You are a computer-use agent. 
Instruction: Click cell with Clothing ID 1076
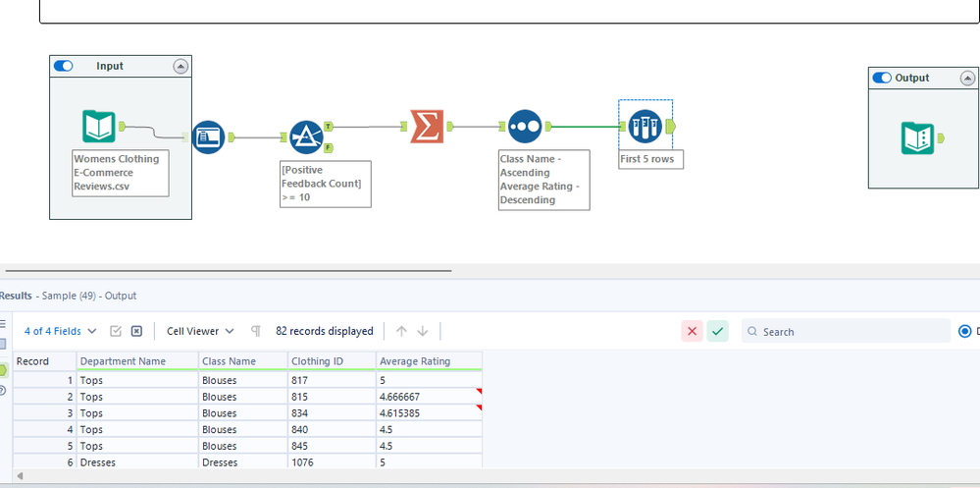(x=332, y=461)
